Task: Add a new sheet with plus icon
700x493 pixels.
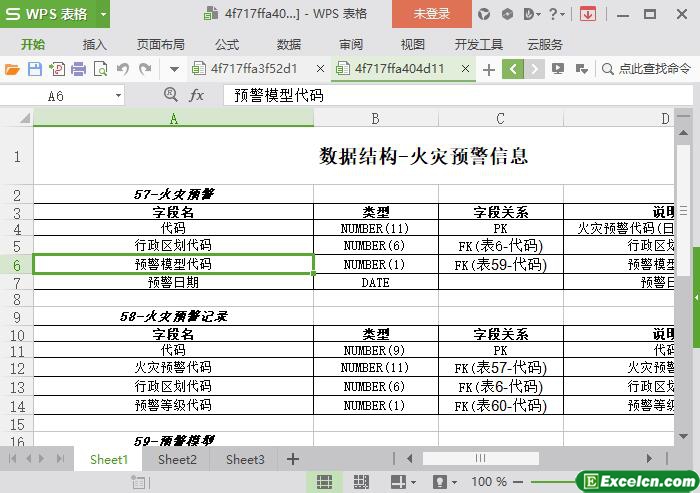Action: (293, 459)
